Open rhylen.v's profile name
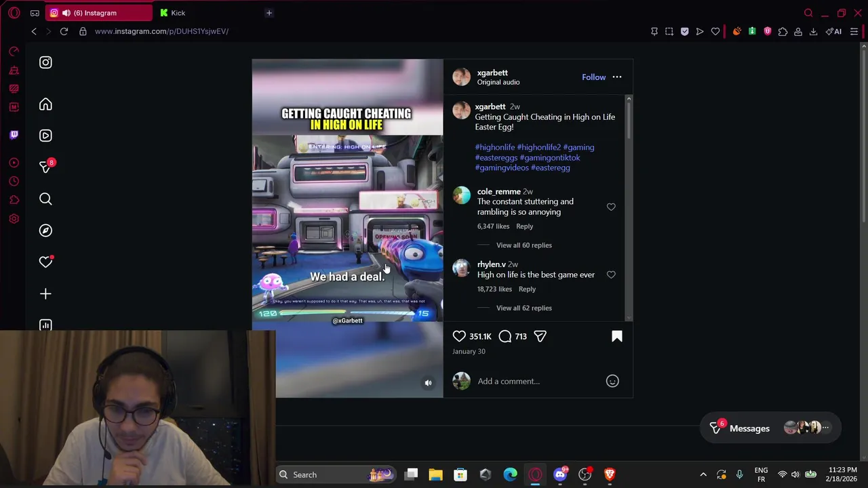This screenshot has width=868, height=488. (491, 264)
